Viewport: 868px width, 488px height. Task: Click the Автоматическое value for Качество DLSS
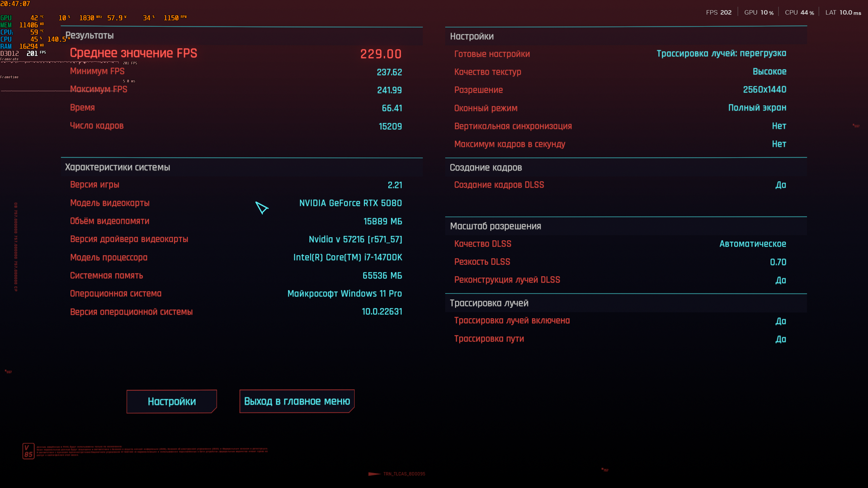click(x=752, y=244)
